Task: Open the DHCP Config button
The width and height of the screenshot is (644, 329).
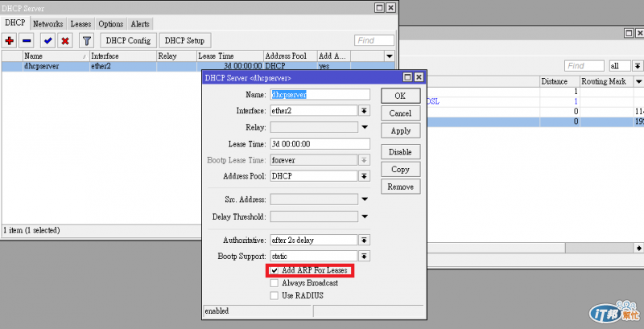Action: click(x=128, y=40)
